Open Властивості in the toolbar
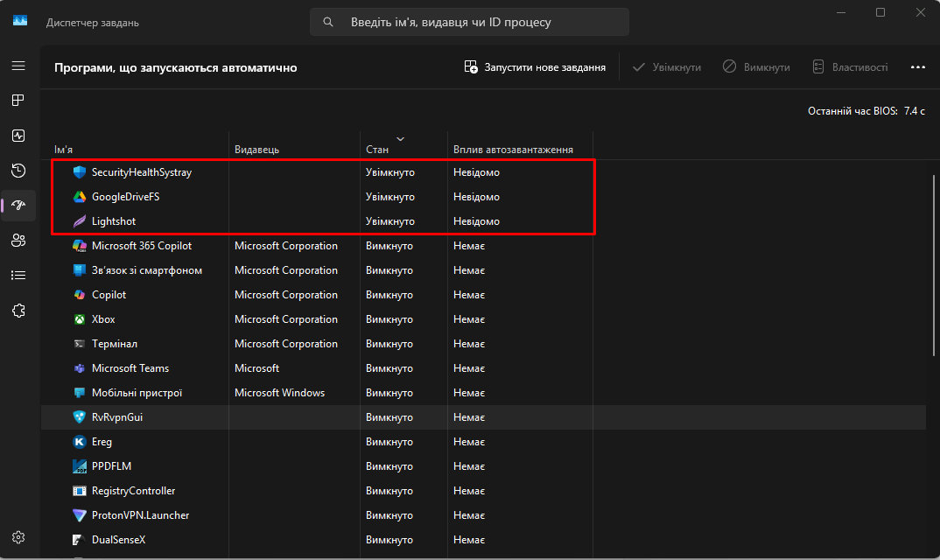 click(850, 67)
